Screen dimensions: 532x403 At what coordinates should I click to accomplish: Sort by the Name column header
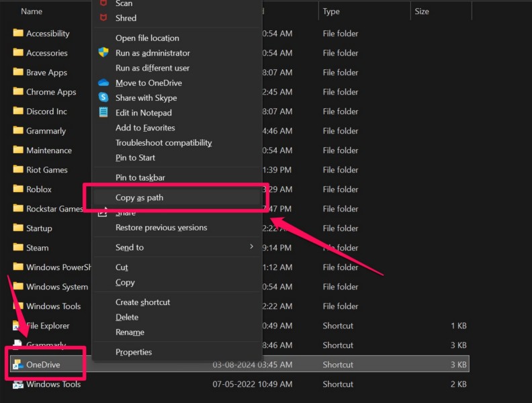32,11
